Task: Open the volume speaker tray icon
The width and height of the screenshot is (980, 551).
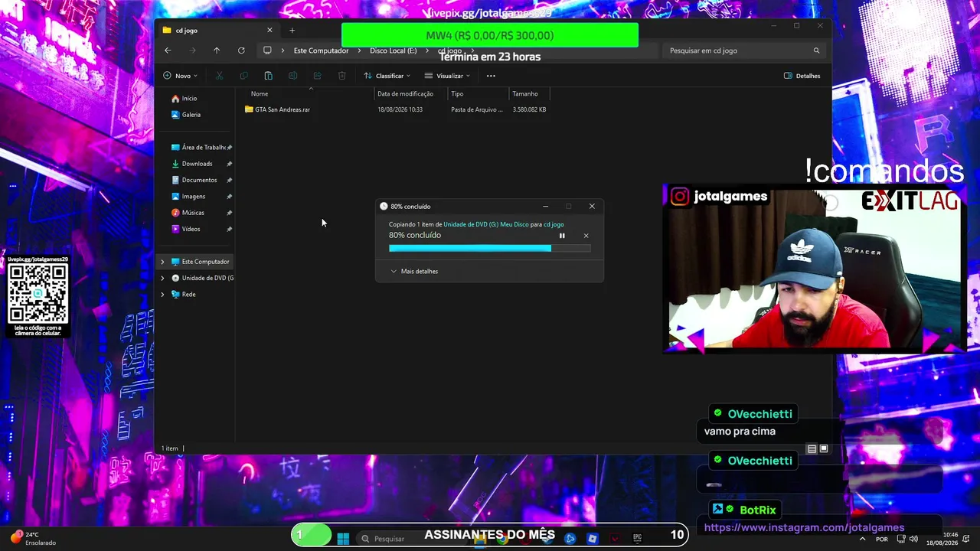Action: (913, 539)
